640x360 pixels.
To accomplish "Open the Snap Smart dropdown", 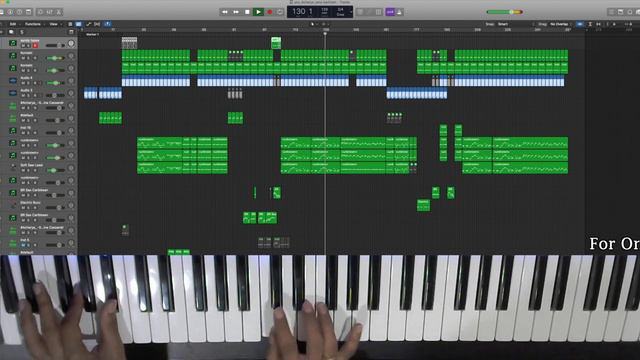I will [504, 24].
